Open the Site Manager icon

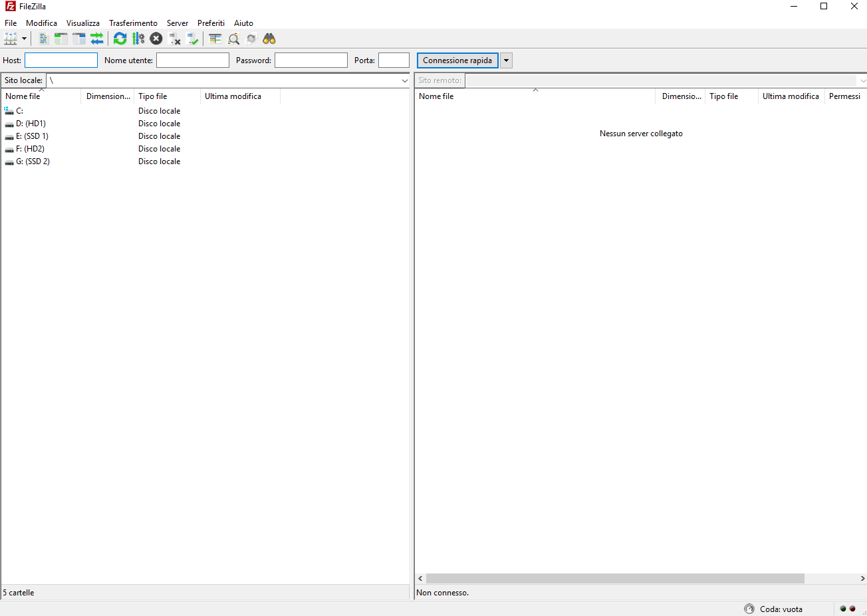click(11, 39)
